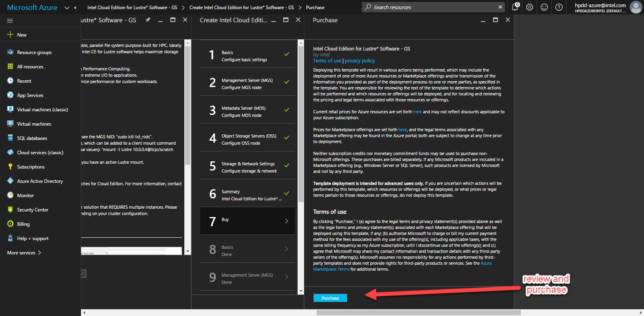Open Microsoft Azure dropdown chevron
644x316 pixels.
click(x=67, y=8)
